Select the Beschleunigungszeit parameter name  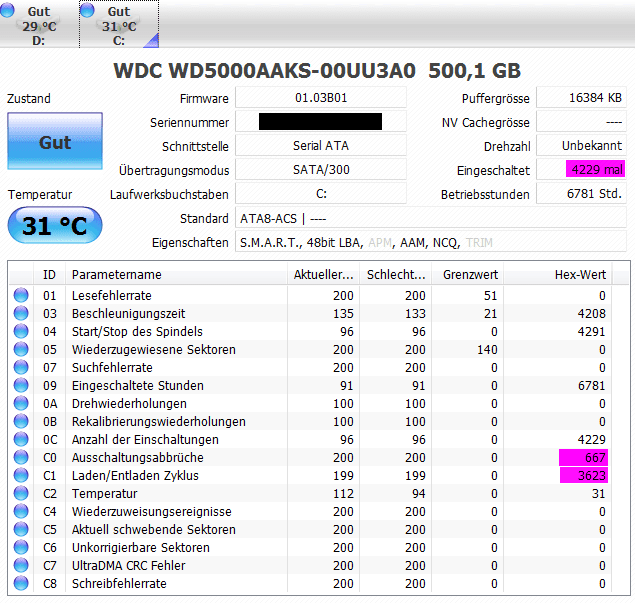point(128,313)
